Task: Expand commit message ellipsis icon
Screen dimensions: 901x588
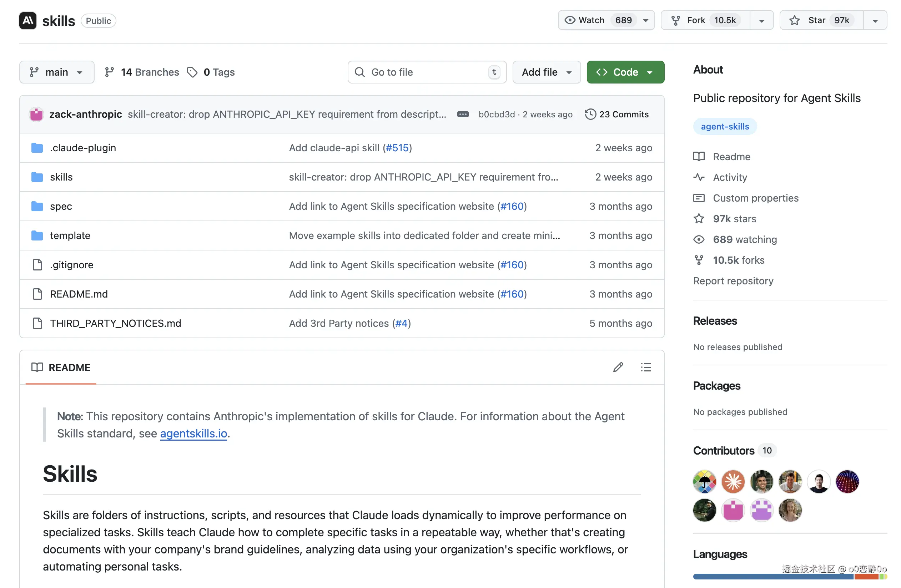Action: click(463, 114)
